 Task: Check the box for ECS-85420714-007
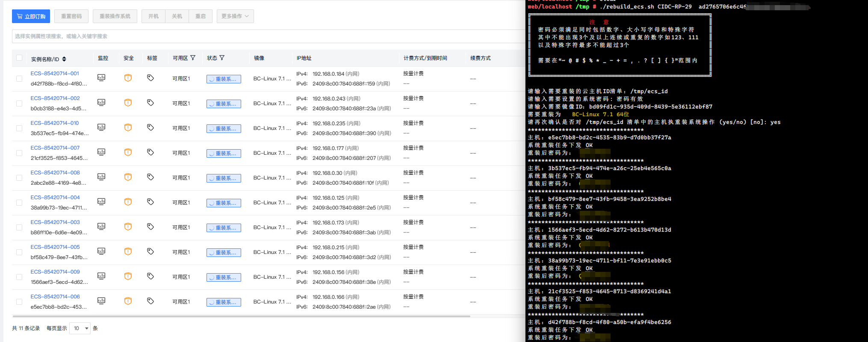point(19,153)
